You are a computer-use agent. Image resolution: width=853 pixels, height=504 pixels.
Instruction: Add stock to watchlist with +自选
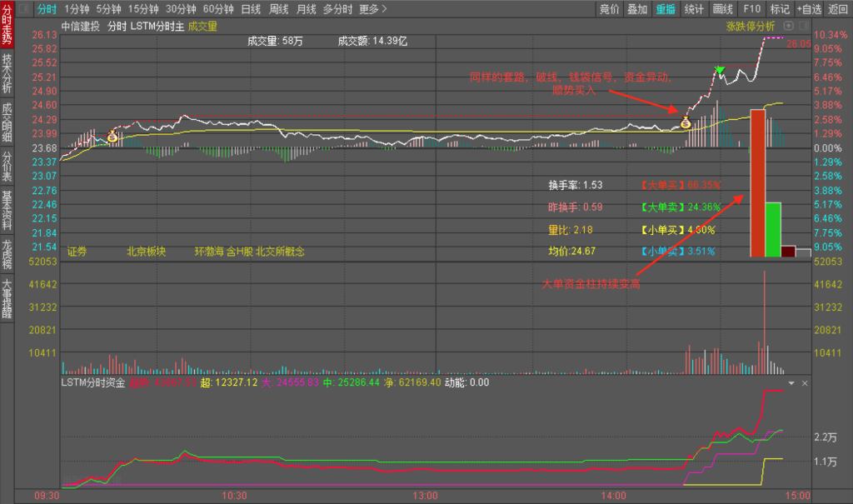(808, 9)
